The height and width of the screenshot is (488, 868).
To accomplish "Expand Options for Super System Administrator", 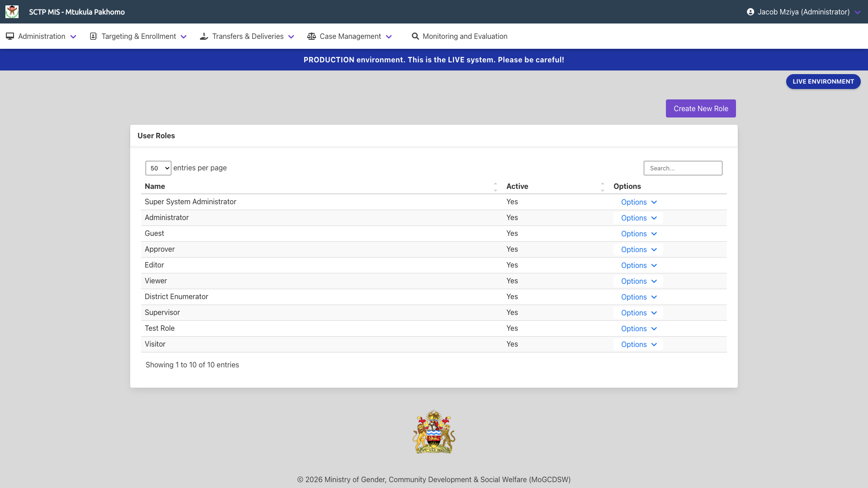I will tap(638, 202).
